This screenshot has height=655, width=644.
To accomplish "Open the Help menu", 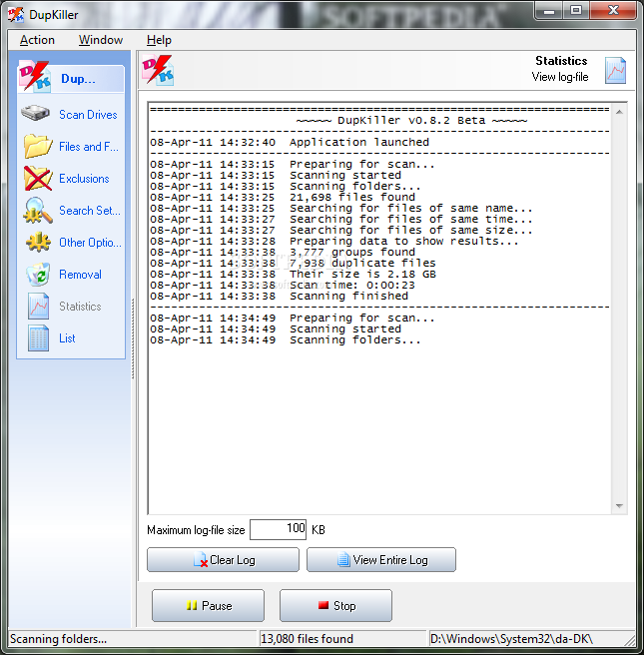I will coord(159,40).
